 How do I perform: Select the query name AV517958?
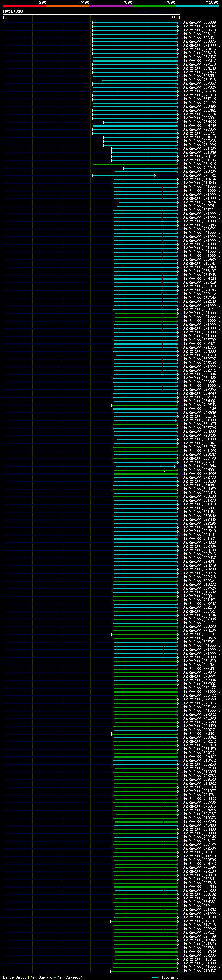pos(13,11)
